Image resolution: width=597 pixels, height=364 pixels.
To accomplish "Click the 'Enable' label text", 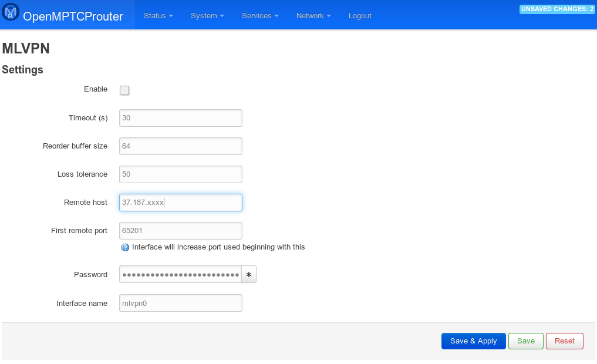I will click(96, 89).
